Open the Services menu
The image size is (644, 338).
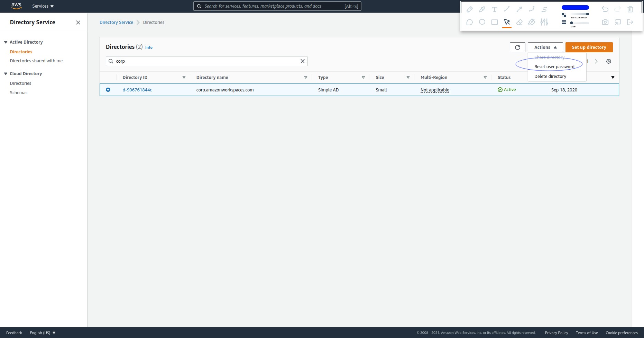click(42, 6)
